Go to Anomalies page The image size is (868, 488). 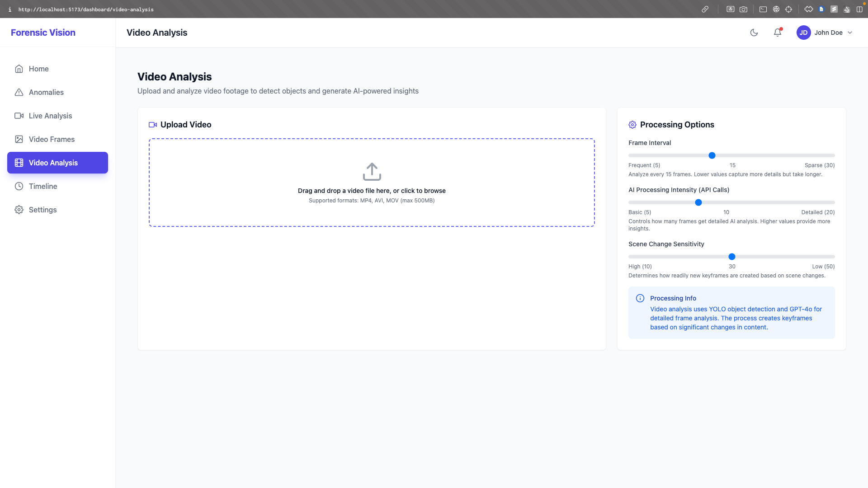tap(46, 92)
